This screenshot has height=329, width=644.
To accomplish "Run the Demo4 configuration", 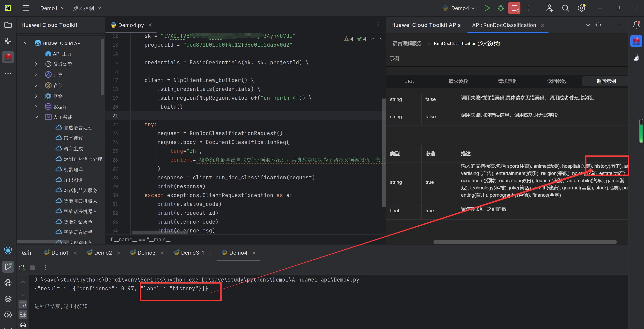I will 487,8.
